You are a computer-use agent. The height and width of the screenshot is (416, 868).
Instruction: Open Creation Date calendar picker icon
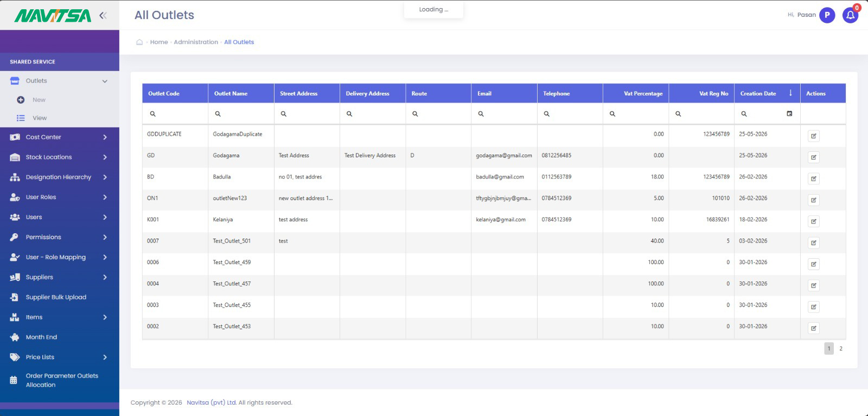tap(789, 113)
